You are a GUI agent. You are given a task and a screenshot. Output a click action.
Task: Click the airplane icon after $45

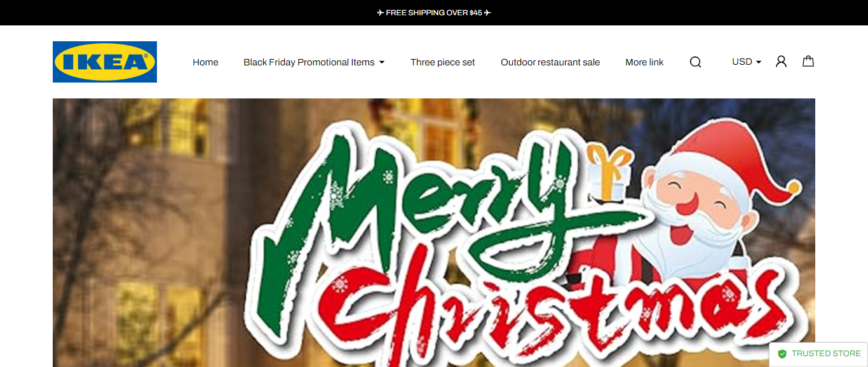[x=487, y=13]
